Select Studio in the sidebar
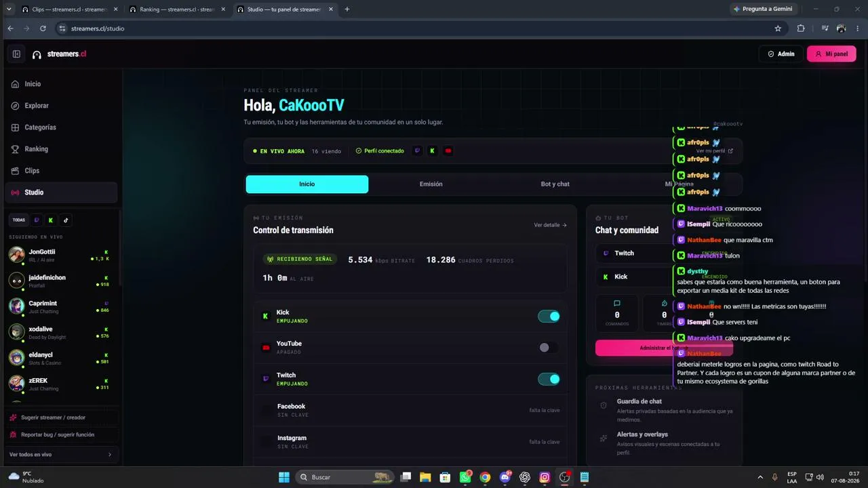The height and width of the screenshot is (488, 868). (61, 192)
